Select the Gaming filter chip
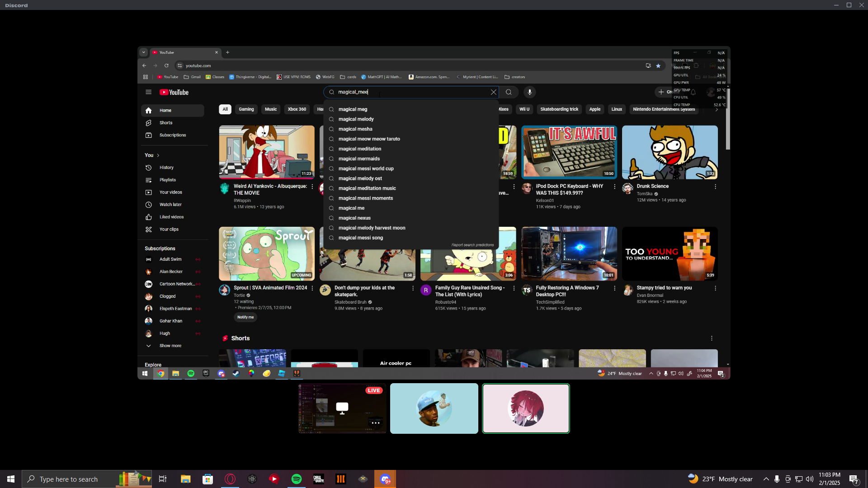The height and width of the screenshot is (488, 868). 246,109
